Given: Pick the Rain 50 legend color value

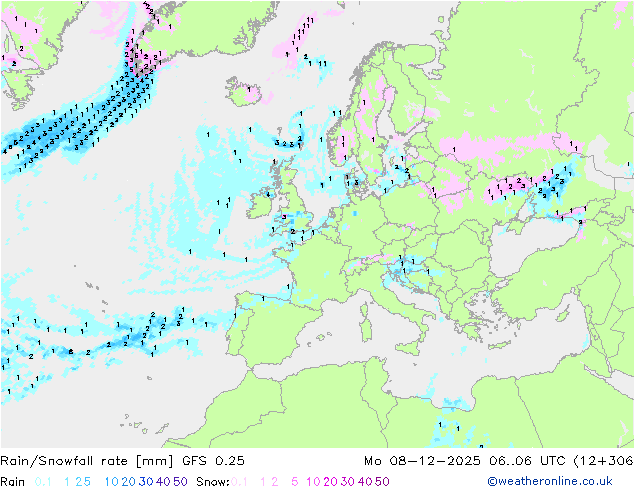Looking at the screenshot, I should coord(180,482).
